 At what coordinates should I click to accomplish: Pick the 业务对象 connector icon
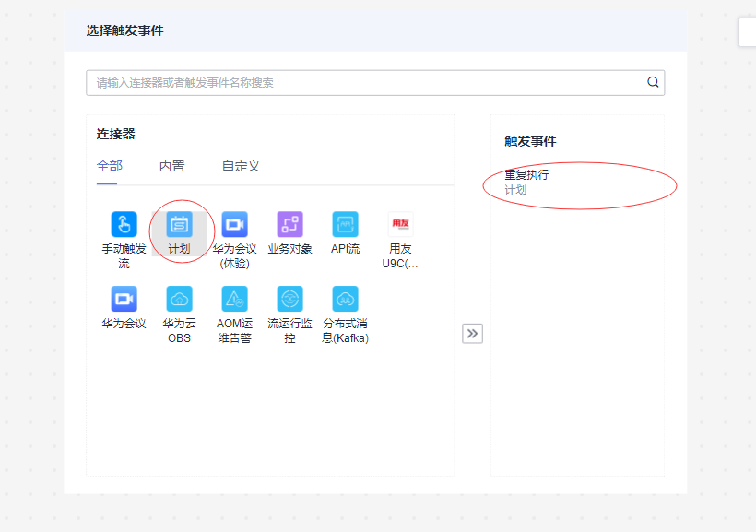click(289, 224)
